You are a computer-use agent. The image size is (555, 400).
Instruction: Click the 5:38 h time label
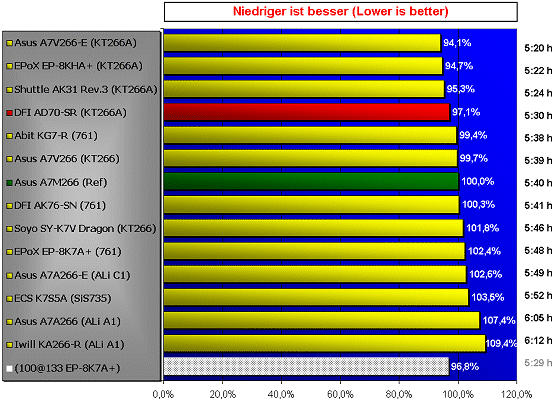pos(538,138)
